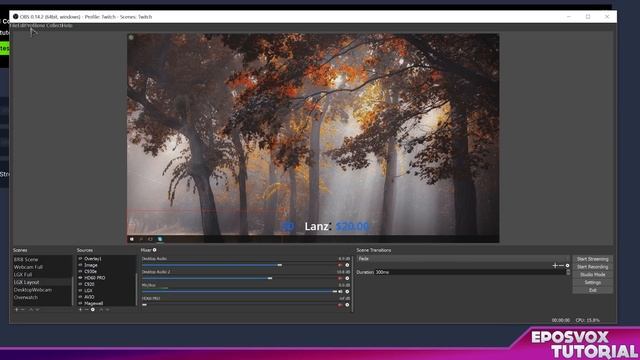
Task: Move source up in Sources list
Action: [x=101, y=310]
